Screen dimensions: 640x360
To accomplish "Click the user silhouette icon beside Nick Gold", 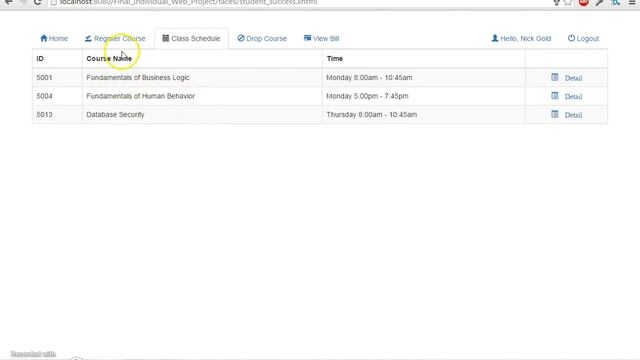I will click(495, 38).
